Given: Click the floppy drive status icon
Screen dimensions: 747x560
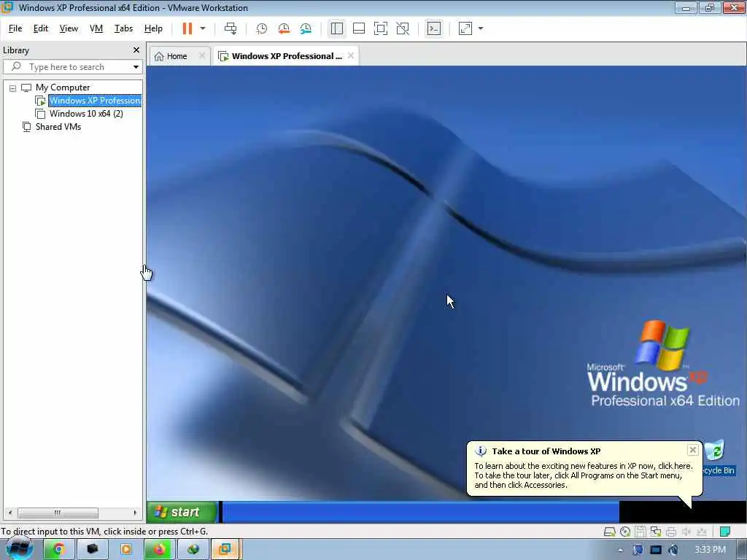Looking at the screenshot, I should [x=640, y=532].
